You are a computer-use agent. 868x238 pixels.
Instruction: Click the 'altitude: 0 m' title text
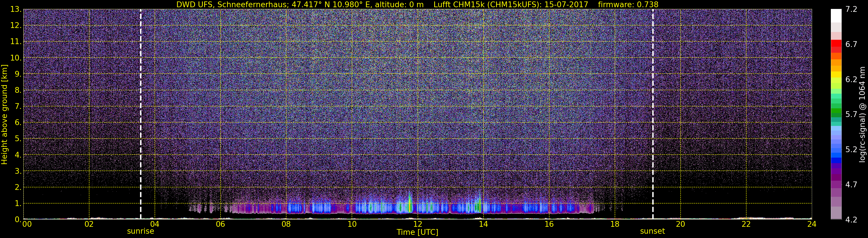[x=399, y=4]
